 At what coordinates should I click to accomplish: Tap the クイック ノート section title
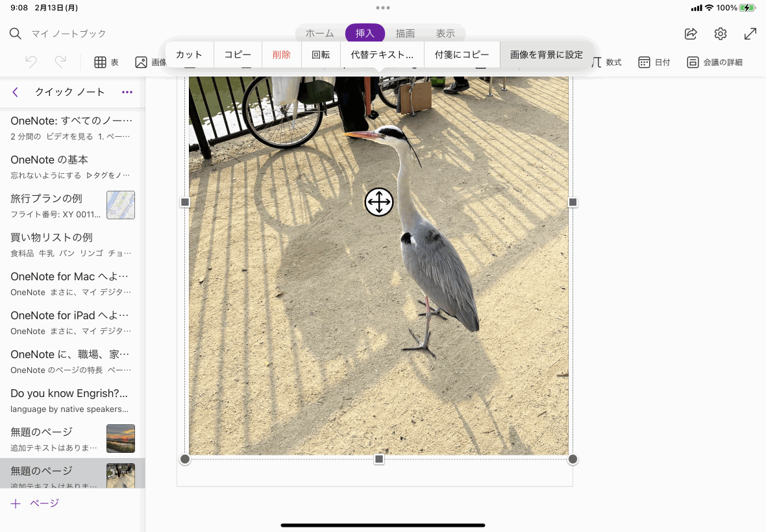(70, 92)
